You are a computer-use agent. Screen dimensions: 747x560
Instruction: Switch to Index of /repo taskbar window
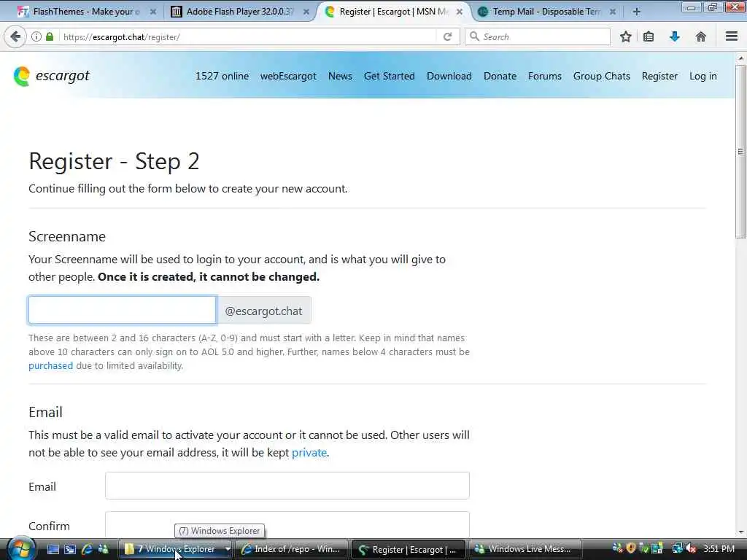291,549
